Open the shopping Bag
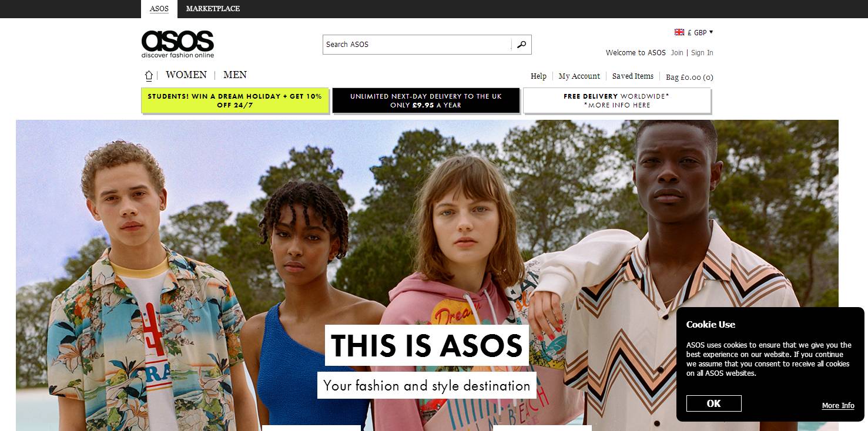Image resolution: width=868 pixels, height=431 pixels. coord(689,77)
